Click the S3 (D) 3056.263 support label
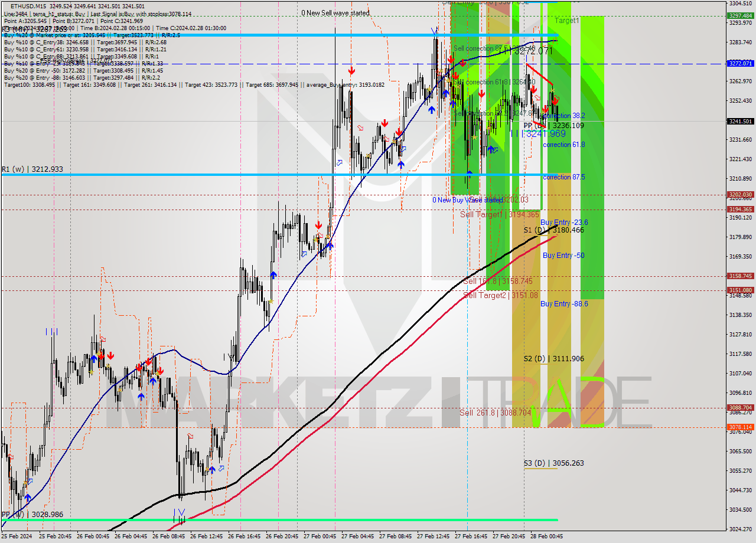Image resolution: width=756 pixels, height=543 pixels. [553, 463]
